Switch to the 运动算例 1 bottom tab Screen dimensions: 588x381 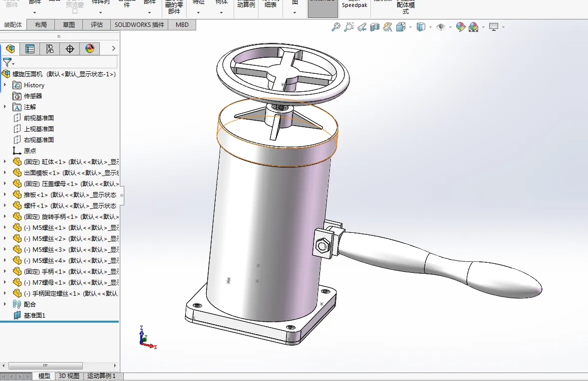click(x=101, y=376)
